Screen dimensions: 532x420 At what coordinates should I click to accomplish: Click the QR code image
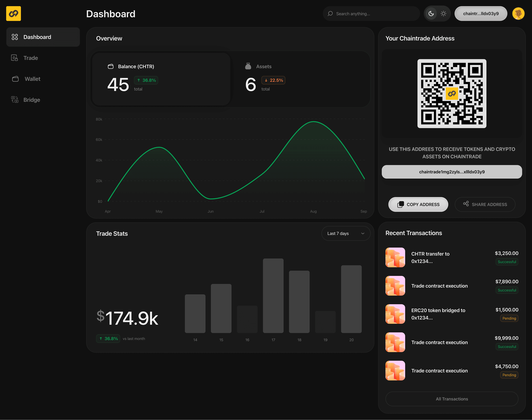(x=452, y=93)
